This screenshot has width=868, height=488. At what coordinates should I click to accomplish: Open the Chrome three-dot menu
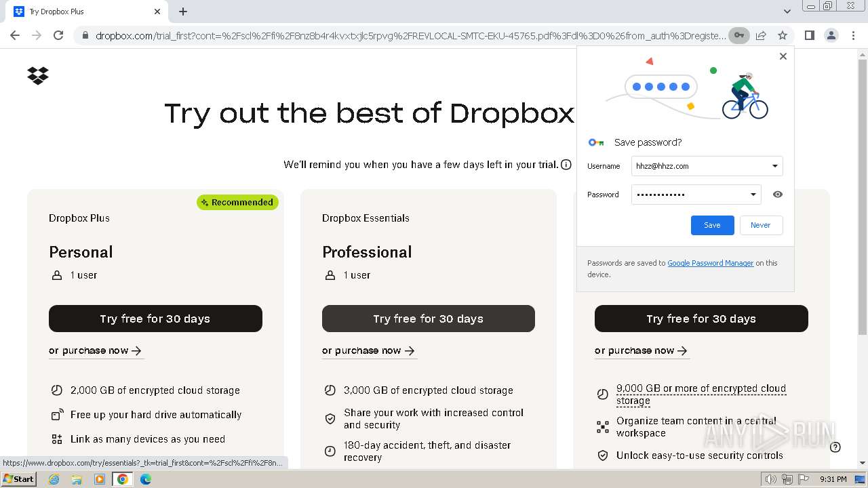(x=852, y=35)
